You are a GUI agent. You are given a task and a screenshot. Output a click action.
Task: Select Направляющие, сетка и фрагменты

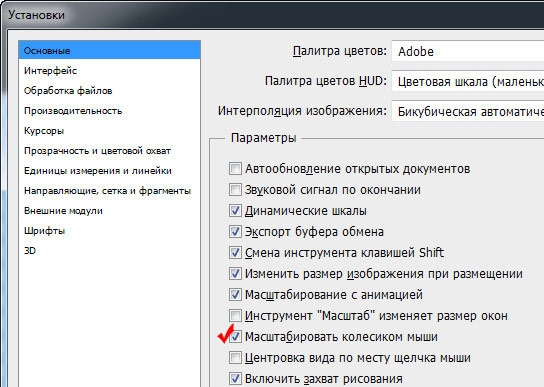point(107,191)
